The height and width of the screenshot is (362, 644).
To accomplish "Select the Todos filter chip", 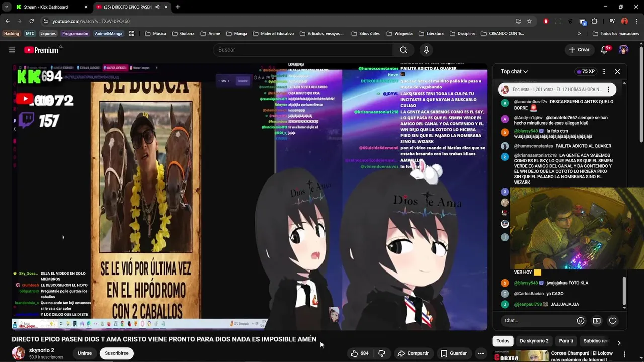I will [503, 341].
